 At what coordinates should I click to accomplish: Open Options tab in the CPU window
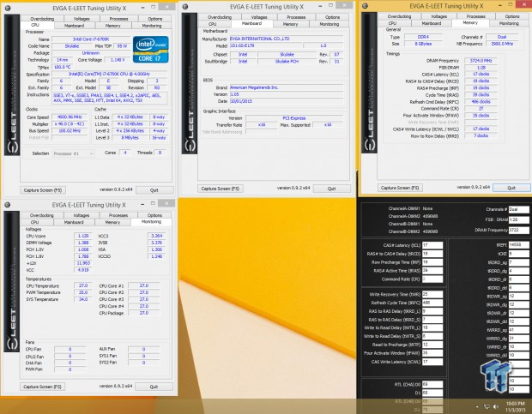coord(154,19)
